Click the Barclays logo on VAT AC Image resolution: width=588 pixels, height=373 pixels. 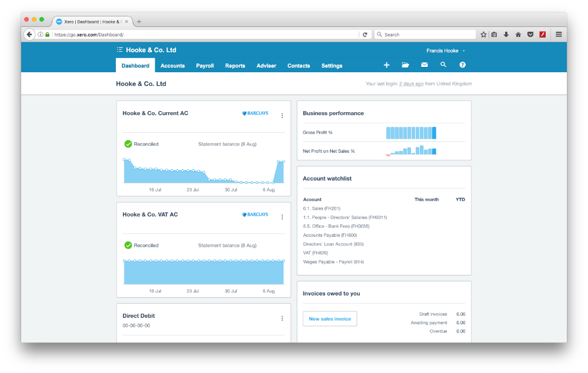pyautogui.click(x=255, y=214)
